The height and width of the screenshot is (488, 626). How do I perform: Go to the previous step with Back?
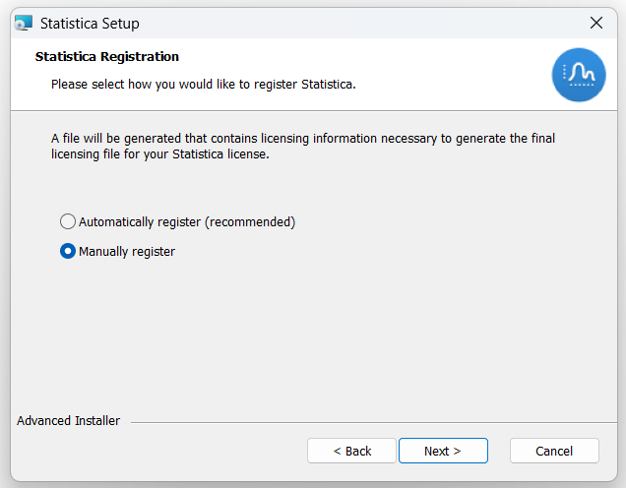click(351, 451)
